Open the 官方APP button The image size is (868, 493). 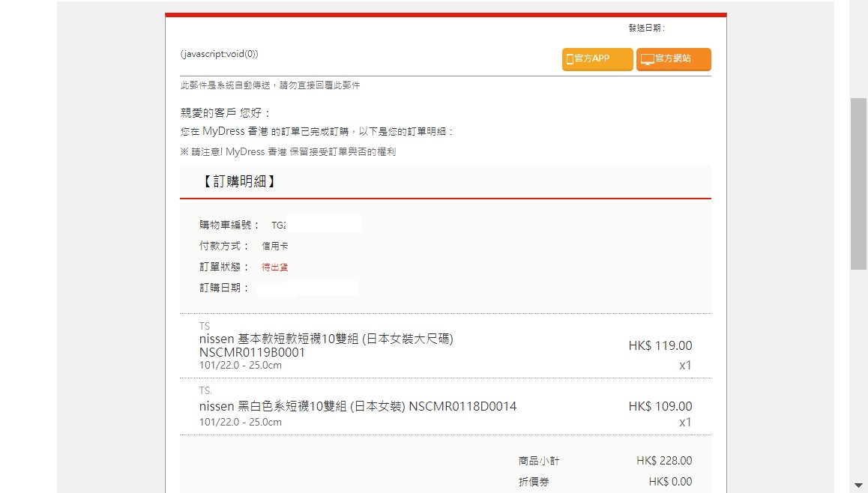pyautogui.click(x=597, y=59)
